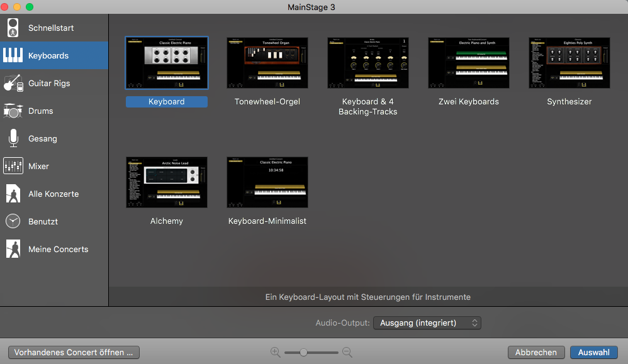
Task: Select the Keyboard template thumbnail
Action: click(167, 63)
